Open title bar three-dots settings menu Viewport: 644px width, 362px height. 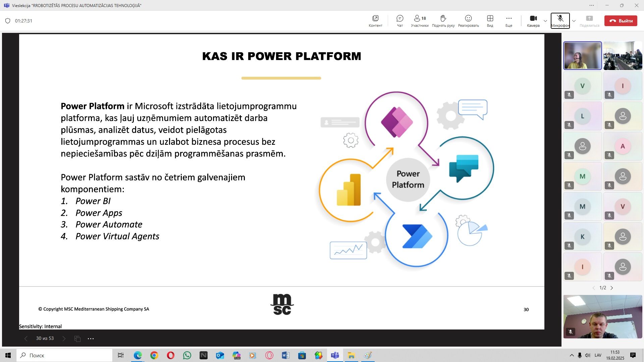click(592, 5)
